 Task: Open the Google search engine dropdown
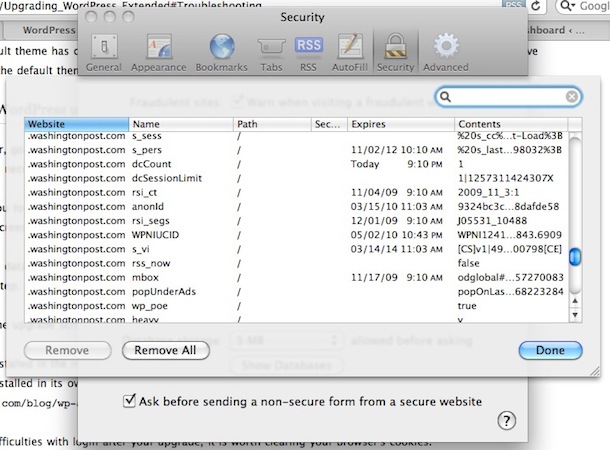click(x=567, y=6)
